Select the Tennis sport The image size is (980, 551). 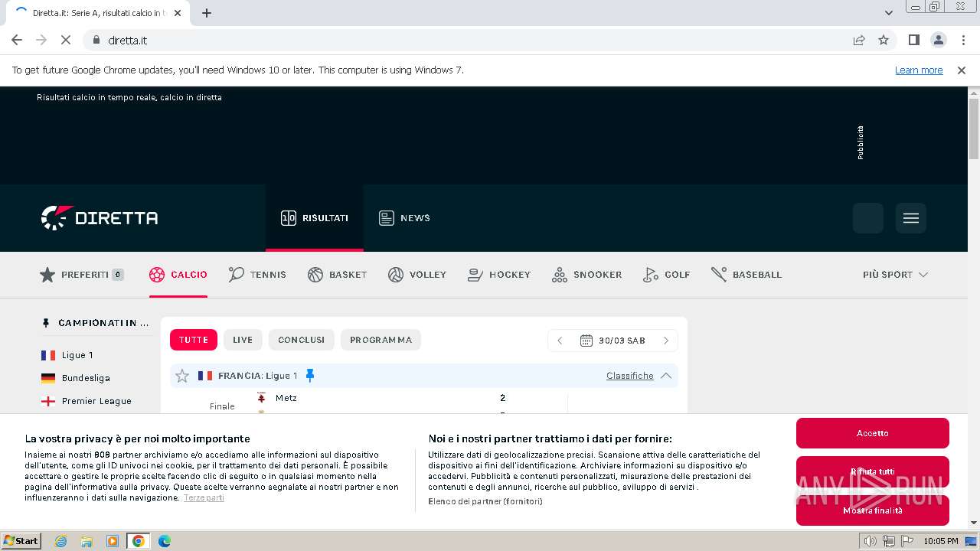point(257,275)
